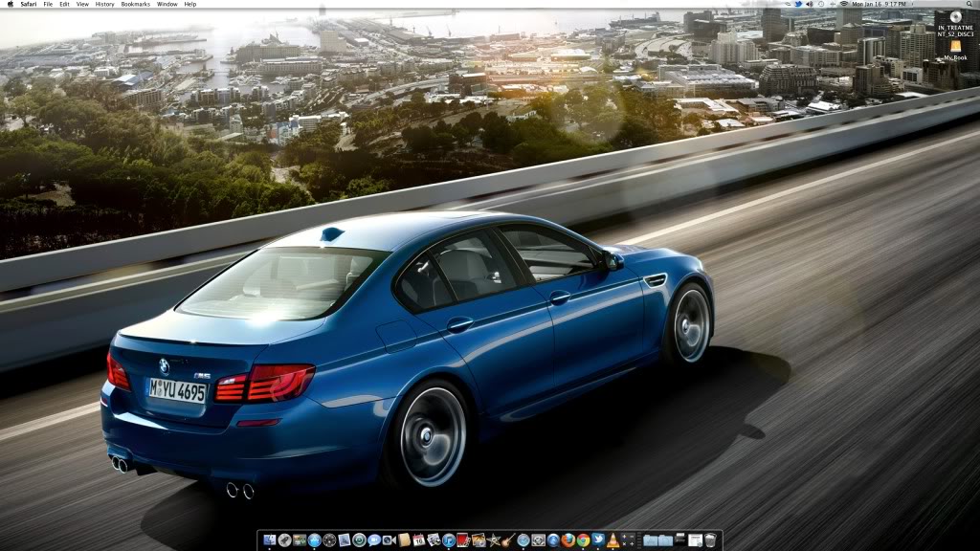980x551 pixels.
Task: Open the Apple menu
Action: [x=10, y=4]
